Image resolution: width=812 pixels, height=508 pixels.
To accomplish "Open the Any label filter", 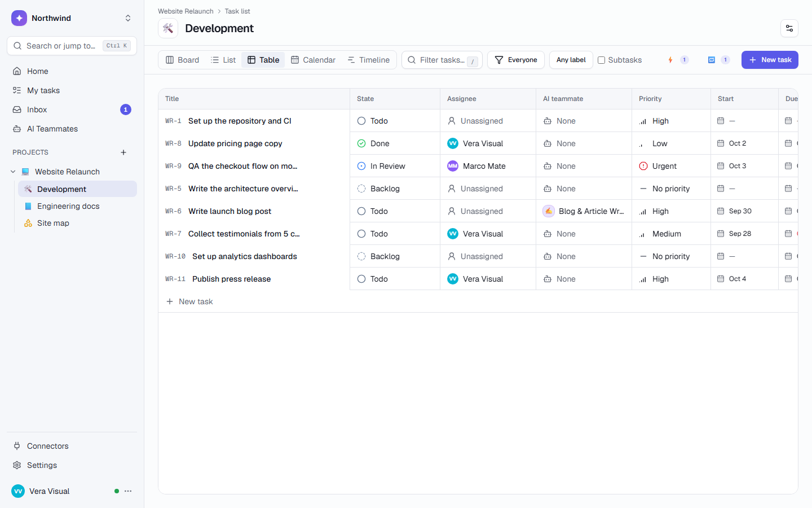I will coord(571,60).
